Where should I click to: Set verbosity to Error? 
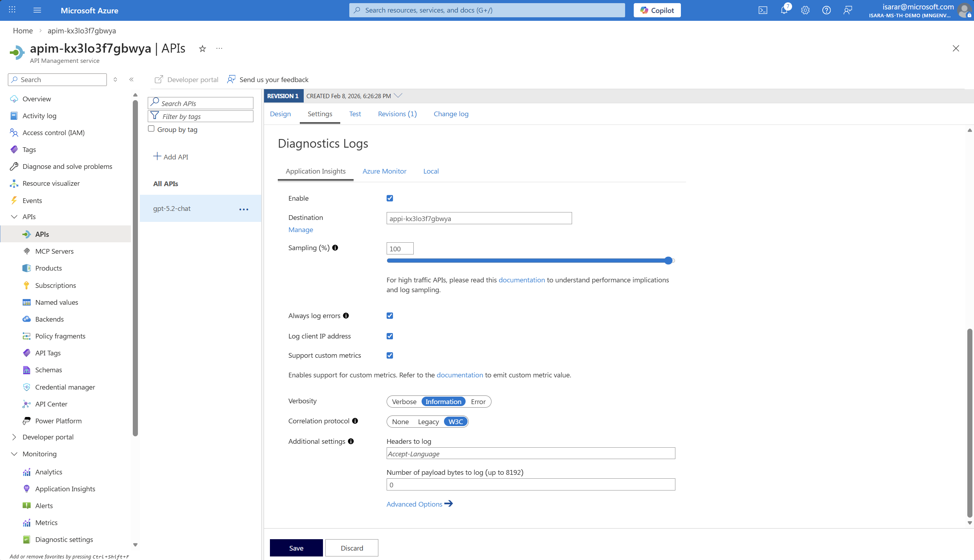478,402
